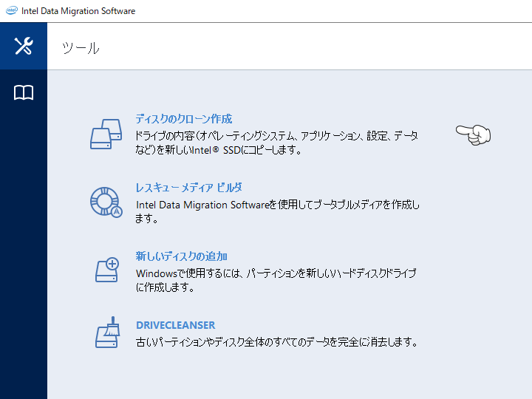
Task: Click the DriveCleanser brush icon
Action: [x=108, y=332]
